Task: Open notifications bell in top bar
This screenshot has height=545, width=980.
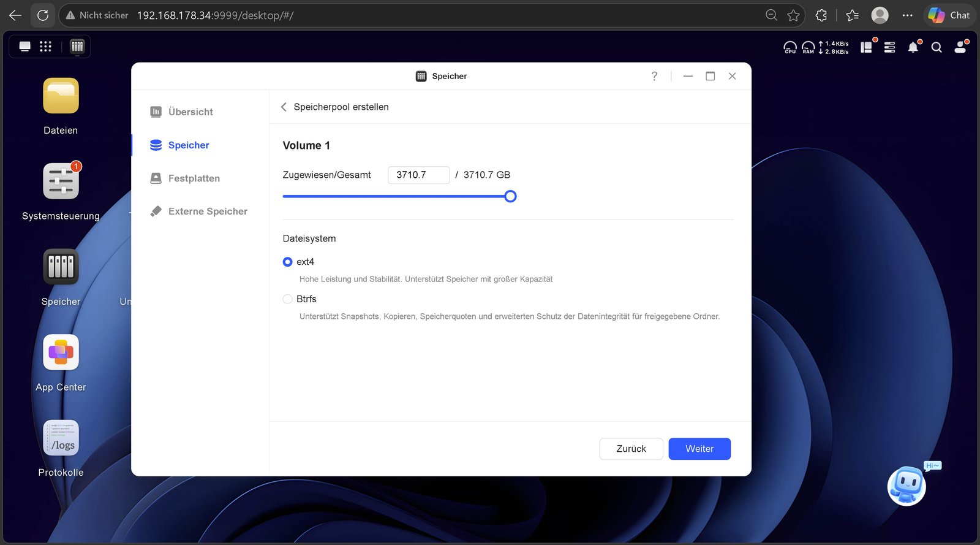Action: 913,47
